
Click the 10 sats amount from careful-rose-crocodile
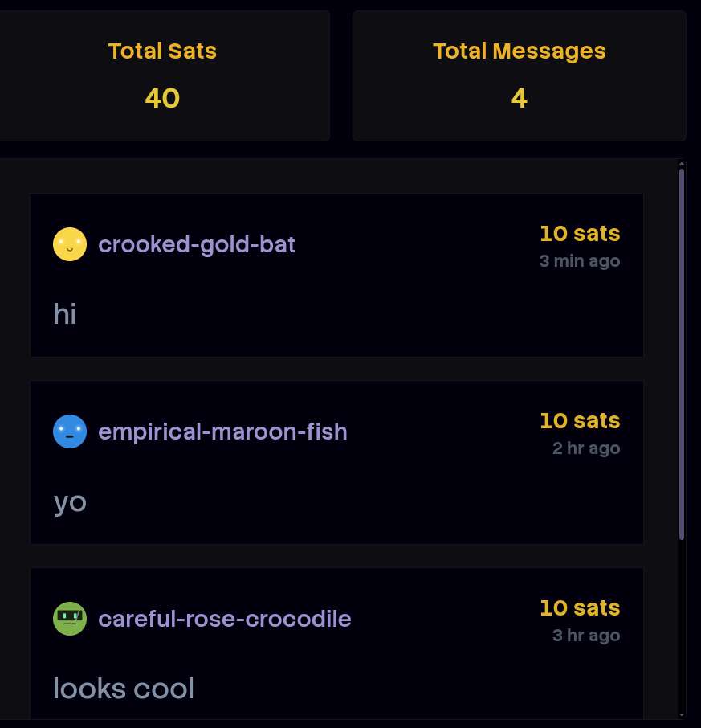point(579,608)
